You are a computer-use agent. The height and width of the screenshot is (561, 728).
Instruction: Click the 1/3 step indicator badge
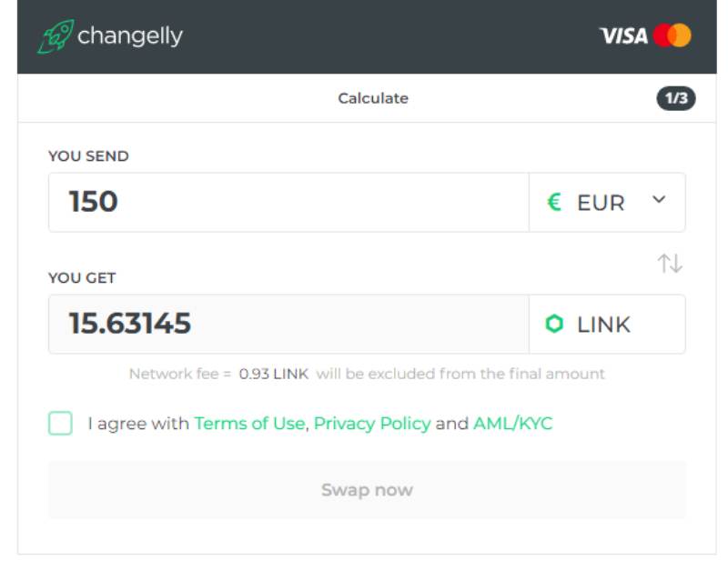point(675,98)
